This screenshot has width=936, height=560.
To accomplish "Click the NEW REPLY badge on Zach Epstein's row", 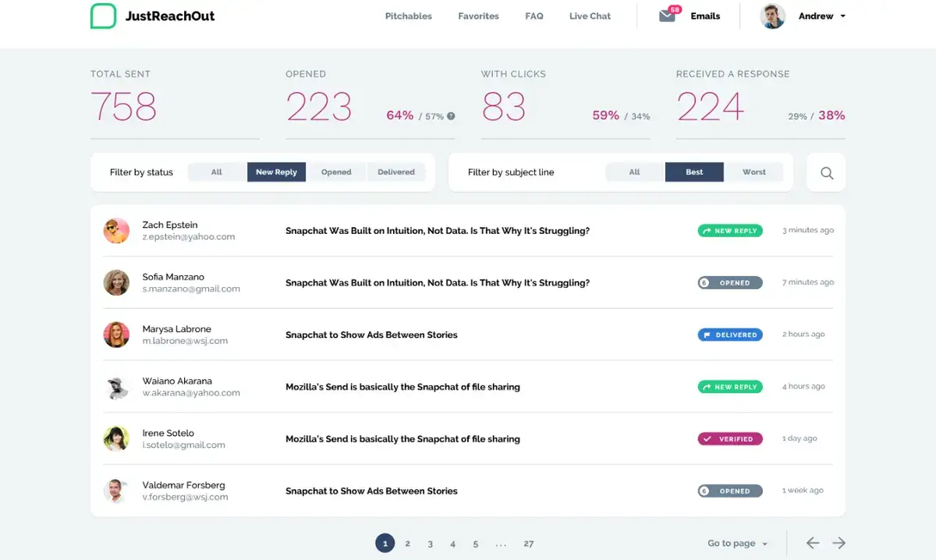I will click(729, 230).
